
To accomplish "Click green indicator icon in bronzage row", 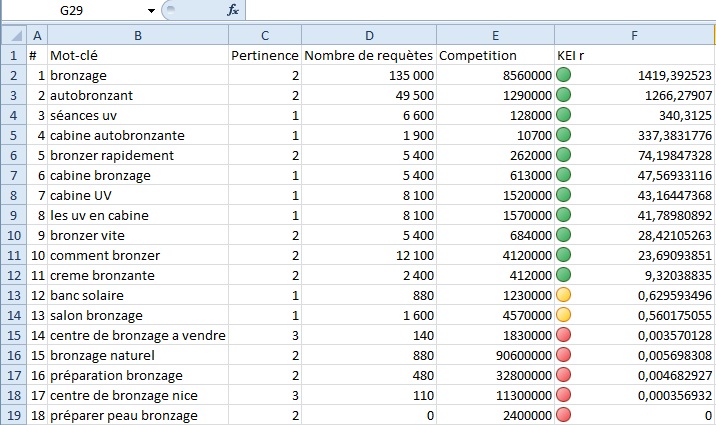I will [564, 75].
